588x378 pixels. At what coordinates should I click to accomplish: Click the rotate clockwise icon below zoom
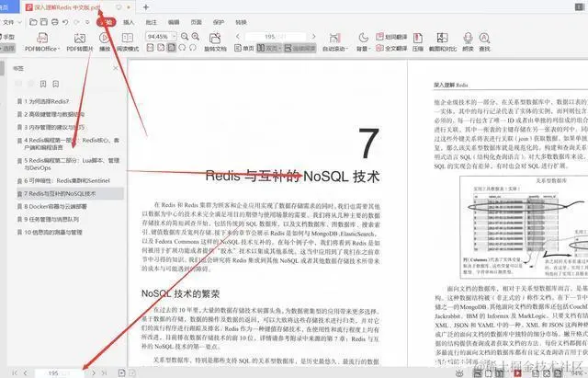pyautogui.click(x=193, y=48)
